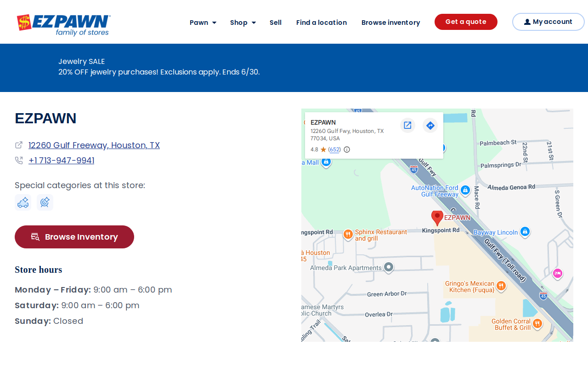588x368 pixels.
Task: Click the EZPAWN family of stores logo
Action: coord(64,25)
